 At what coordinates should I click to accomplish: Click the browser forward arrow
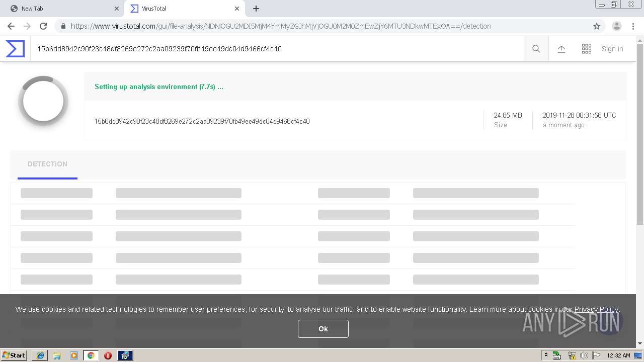(27, 26)
